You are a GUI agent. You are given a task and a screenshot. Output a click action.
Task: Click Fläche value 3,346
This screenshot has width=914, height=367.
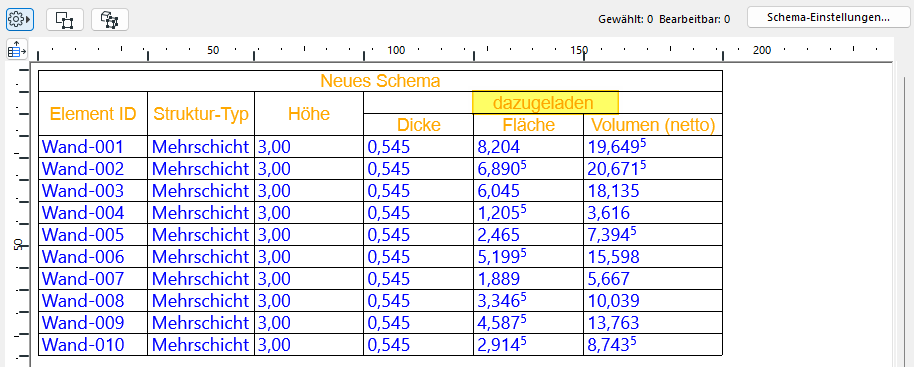tap(529, 301)
